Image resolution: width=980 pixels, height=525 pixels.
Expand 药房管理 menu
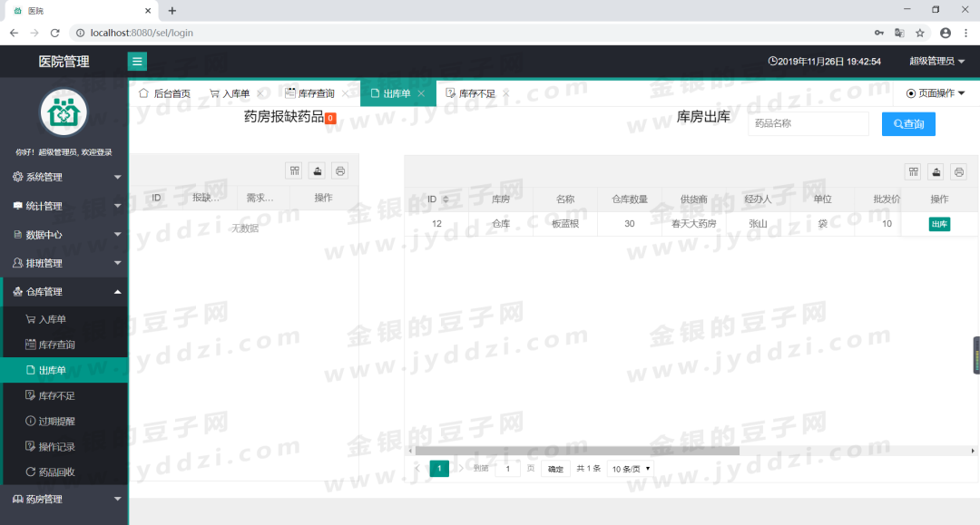[64, 500]
